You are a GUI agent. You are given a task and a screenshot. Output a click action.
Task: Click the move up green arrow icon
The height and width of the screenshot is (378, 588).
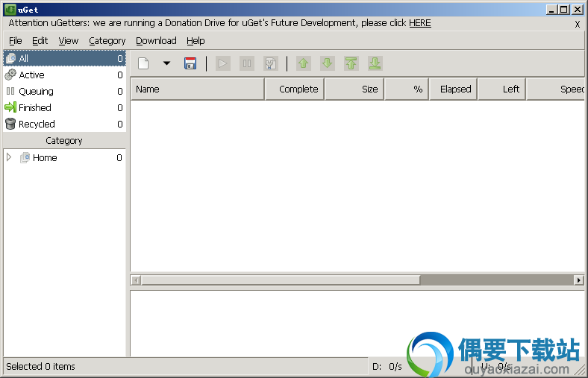pyautogui.click(x=304, y=63)
